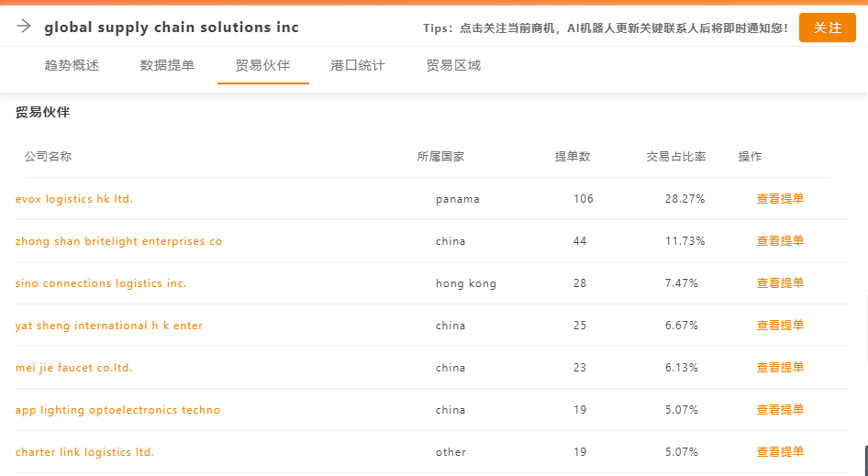Go to the 港口统计 tab
The height and width of the screenshot is (476, 868).
[358, 65]
